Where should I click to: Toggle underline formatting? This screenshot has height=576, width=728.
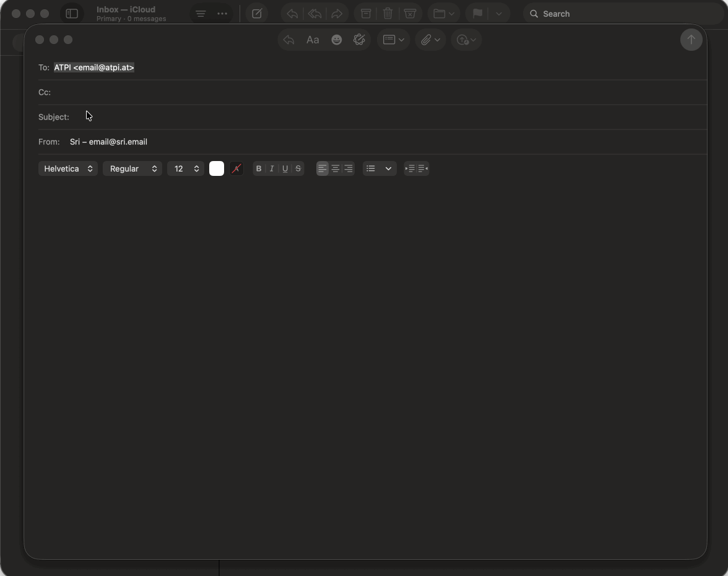point(285,168)
